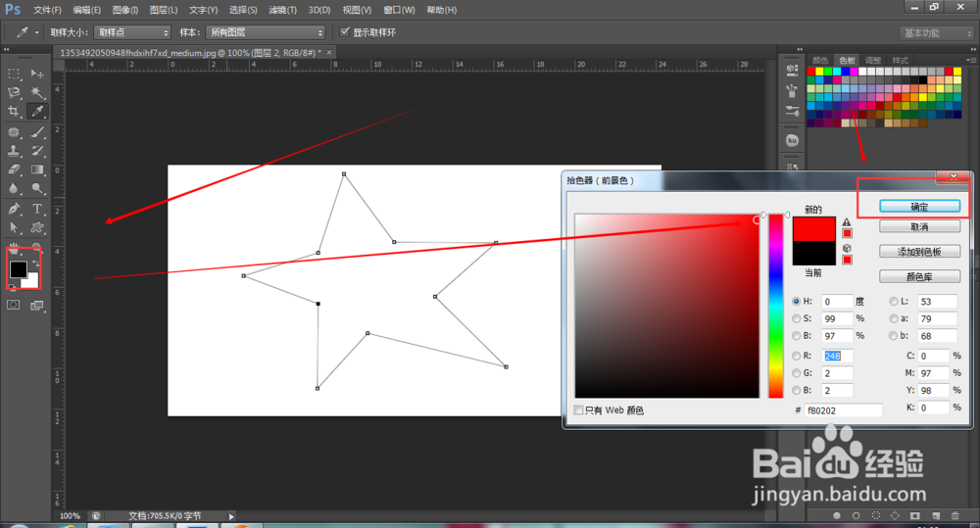
Task: Cancel the color picker with 取消
Action: pyautogui.click(x=919, y=226)
